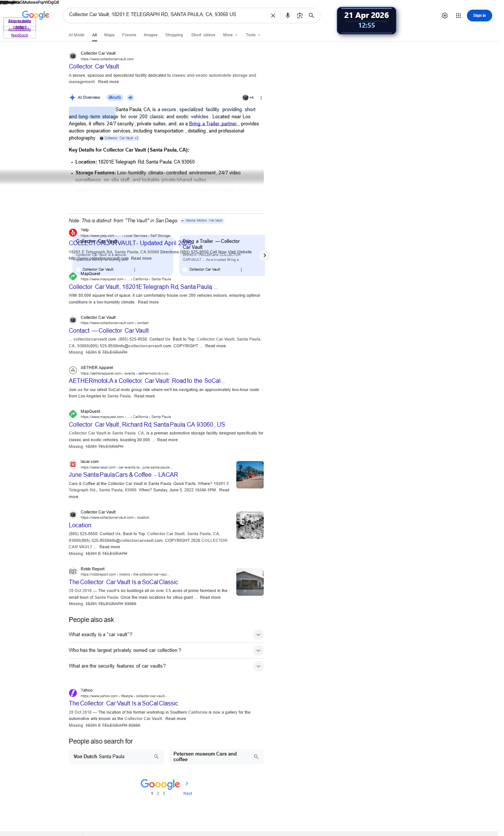This screenshot has height=836, width=504.
Task: Open the 'Collector Car Vault +2' source chip
Action: coord(119,138)
